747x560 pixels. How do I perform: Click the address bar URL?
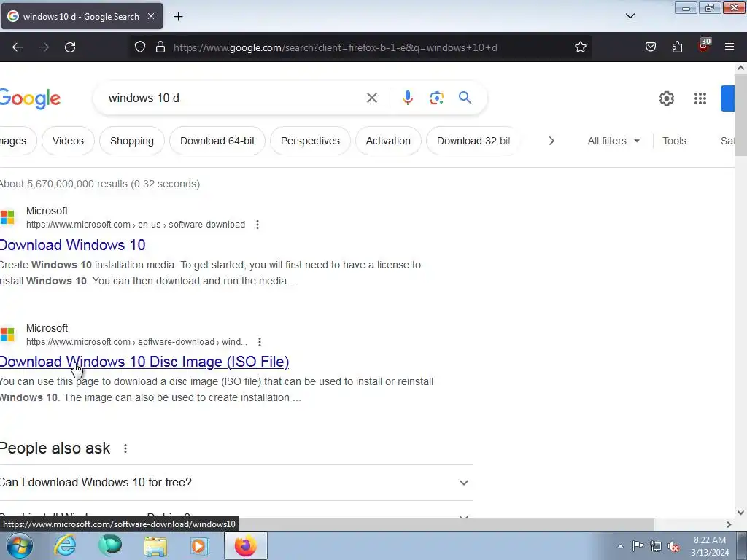coord(336,47)
